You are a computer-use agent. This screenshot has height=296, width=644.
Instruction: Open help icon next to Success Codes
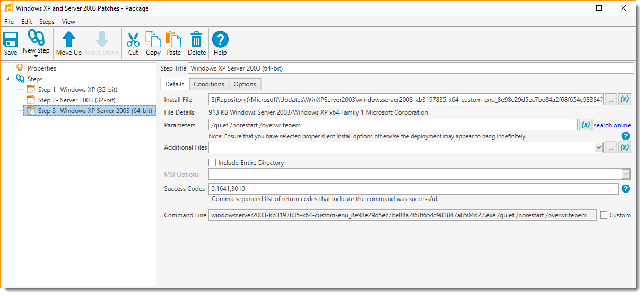pyautogui.click(x=625, y=189)
